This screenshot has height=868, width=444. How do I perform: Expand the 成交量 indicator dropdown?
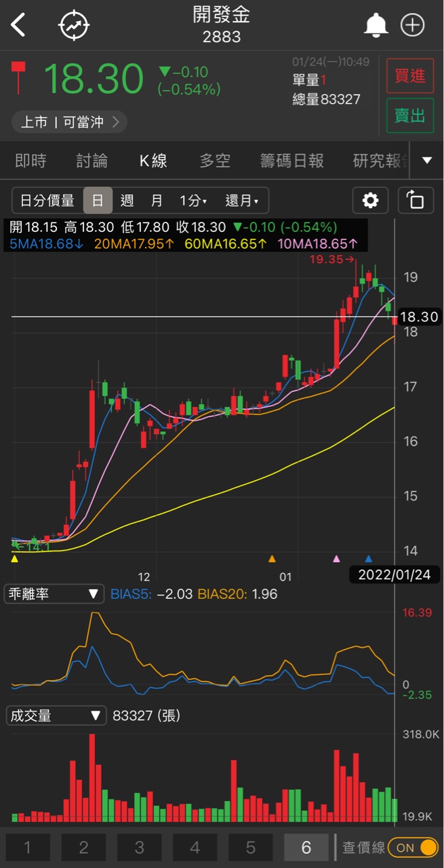point(56,715)
